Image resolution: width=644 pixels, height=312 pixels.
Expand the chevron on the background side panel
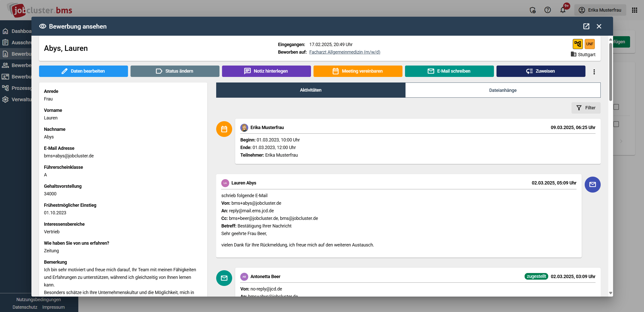621,141
